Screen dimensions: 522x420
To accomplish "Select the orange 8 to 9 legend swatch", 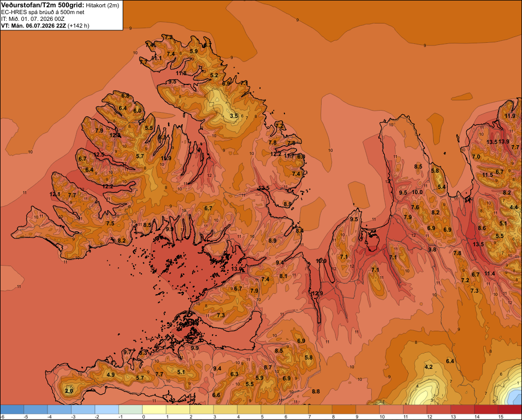I will coord(344,409).
